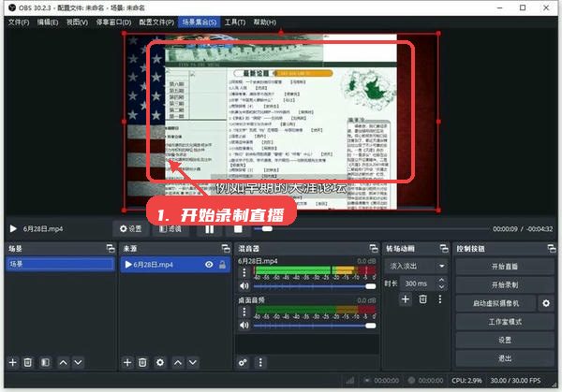Open the 工具(T) menu
The image size is (562, 392).
pyautogui.click(x=235, y=22)
